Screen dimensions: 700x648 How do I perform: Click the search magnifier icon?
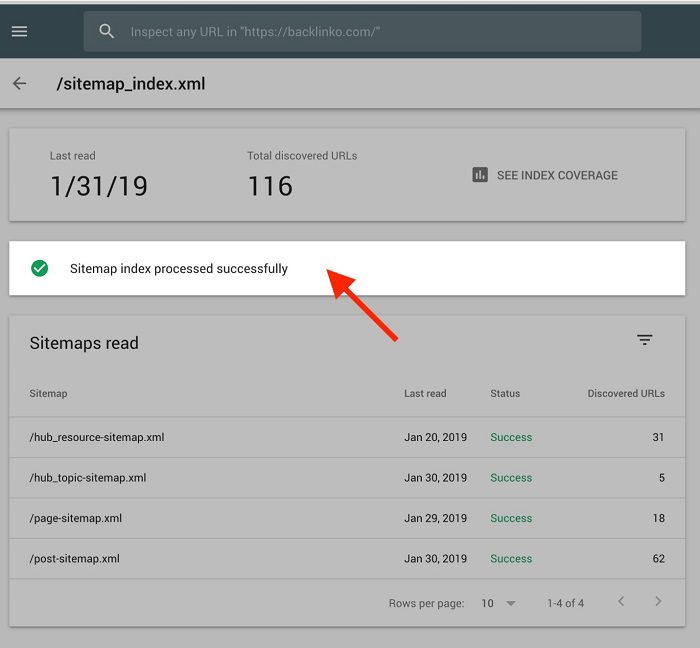[x=107, y=32]
